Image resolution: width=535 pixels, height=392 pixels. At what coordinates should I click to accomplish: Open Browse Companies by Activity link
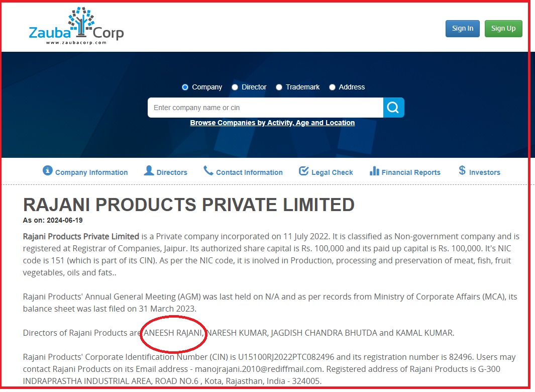272,123
